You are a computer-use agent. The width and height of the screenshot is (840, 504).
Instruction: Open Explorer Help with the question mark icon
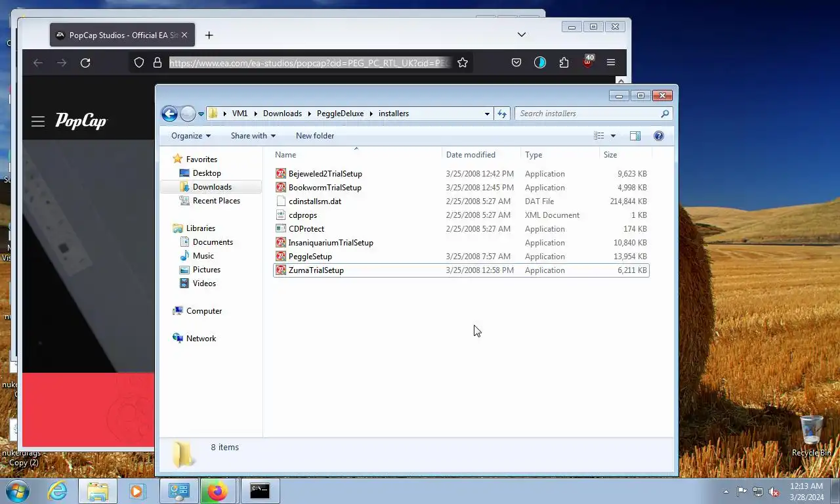point(659,136)
